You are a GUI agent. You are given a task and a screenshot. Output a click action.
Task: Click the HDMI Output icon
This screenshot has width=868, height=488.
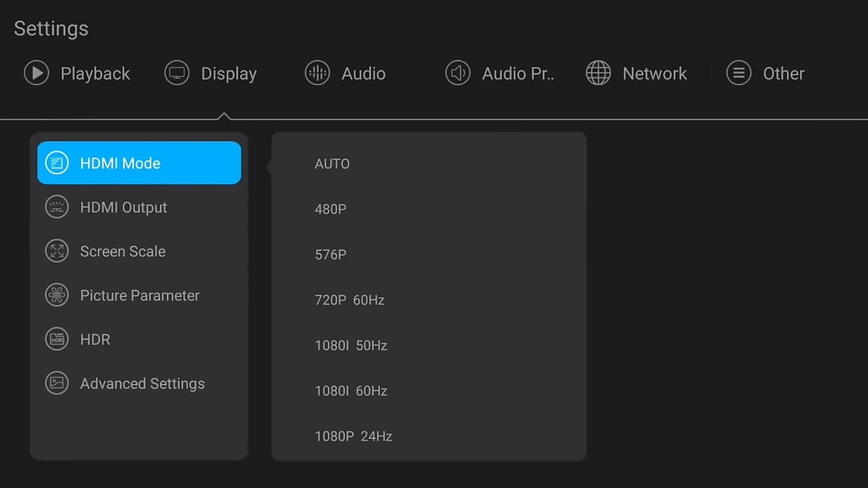click(57, 207)
